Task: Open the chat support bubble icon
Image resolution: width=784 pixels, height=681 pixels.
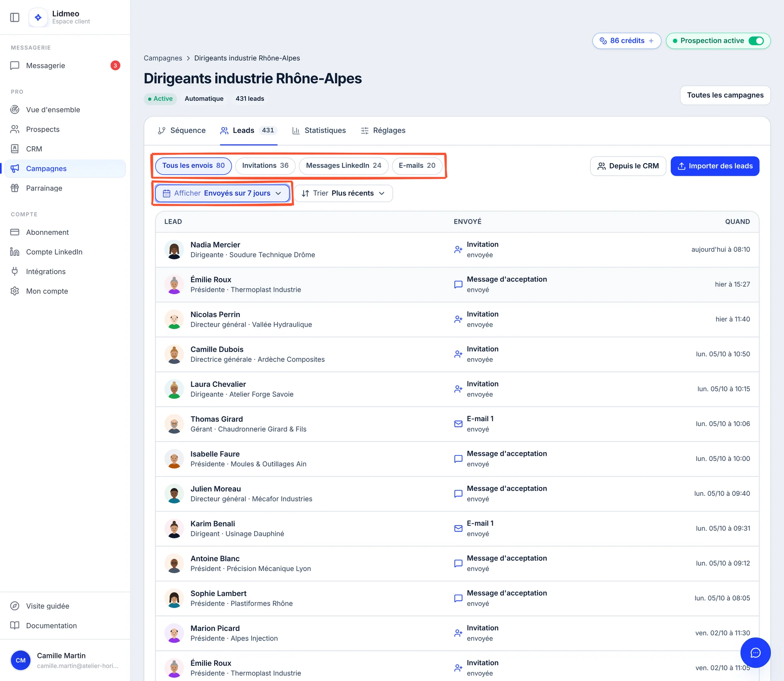Action: (755, 652)
